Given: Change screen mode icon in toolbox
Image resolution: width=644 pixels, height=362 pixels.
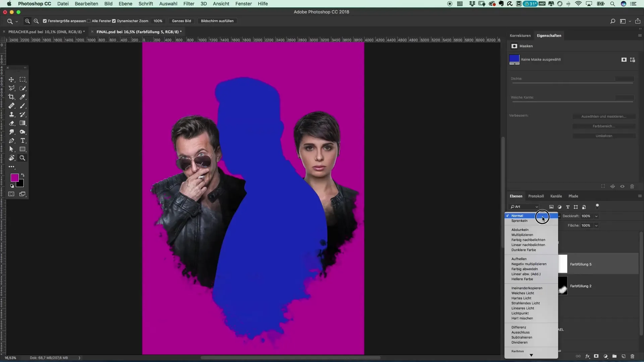Looking at the screenshot, I should coord(22,194).
